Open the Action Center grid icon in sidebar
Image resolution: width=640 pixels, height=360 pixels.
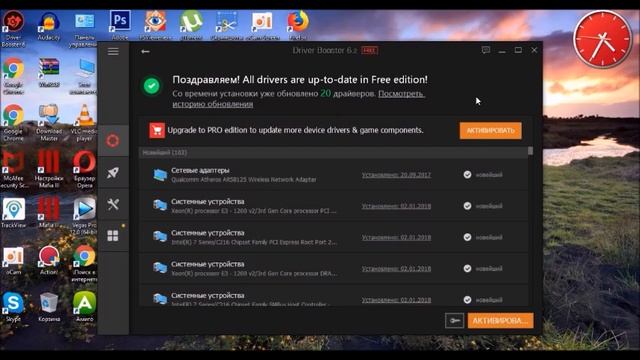[x=113, y=236]
